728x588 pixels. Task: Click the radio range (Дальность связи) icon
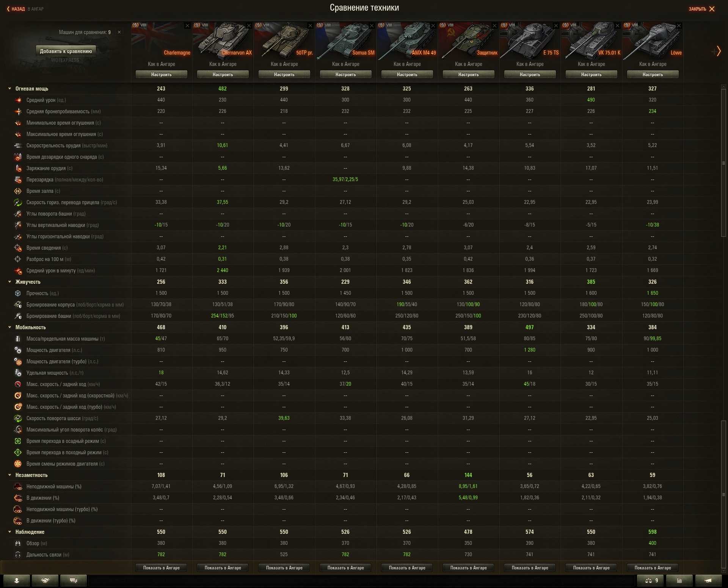pos(18,555)
